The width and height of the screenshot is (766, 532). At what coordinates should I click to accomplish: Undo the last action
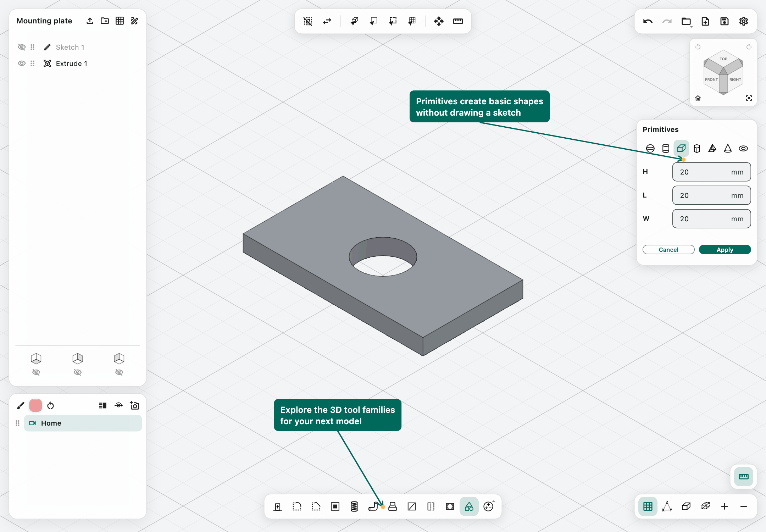pos(648,21)
